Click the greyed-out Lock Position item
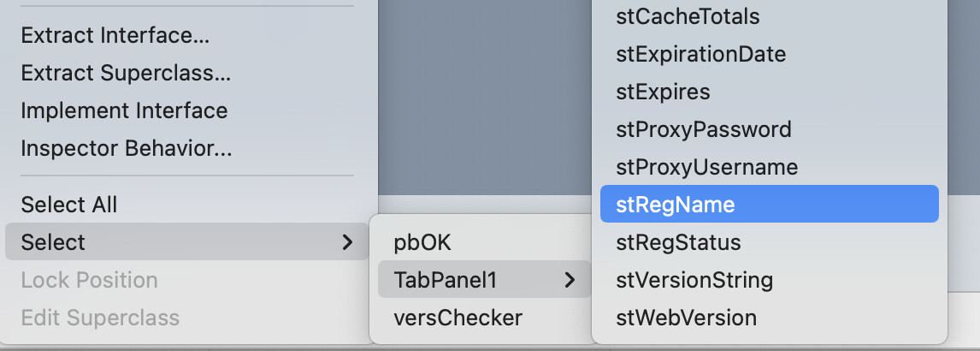The image size is (980, 351). (89, 281)
